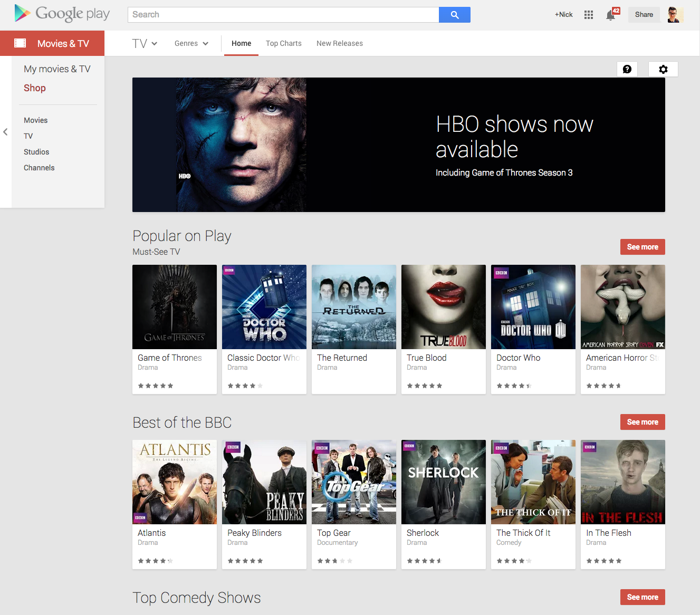Open My movies & TV
Viewport: 700px width, 615px height.
pos(57,69)
